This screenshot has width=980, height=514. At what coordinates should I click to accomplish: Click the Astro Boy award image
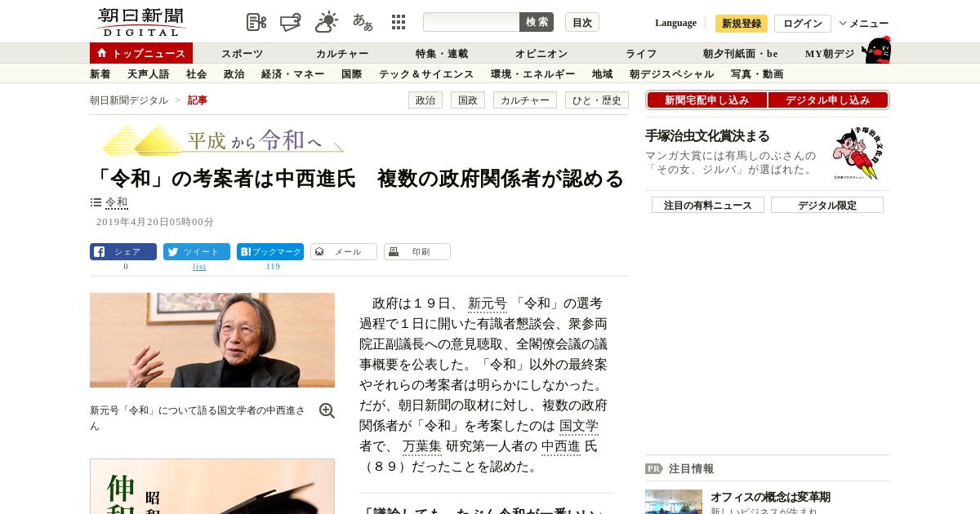tap(856, 152)
